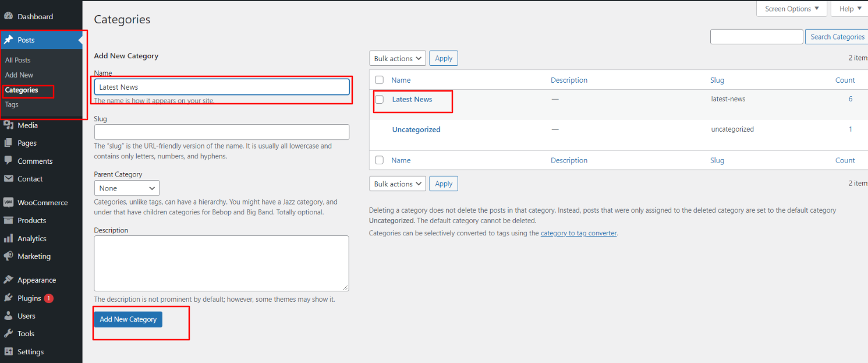Screen dimensions: 868x363
Task: Expand the Screen Options panel
Action: point(791,9)
